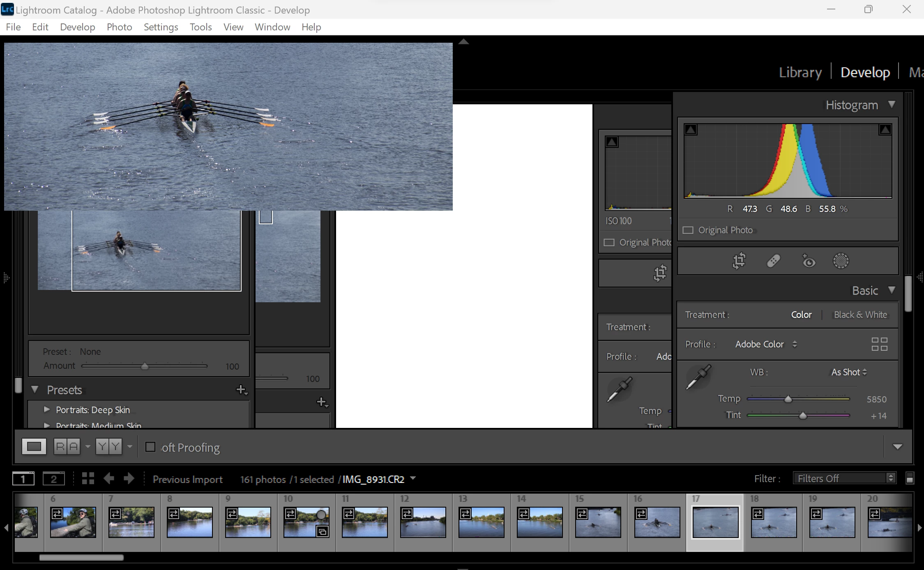Pick the White Balance Selector eyedropper

click(x=698, y=376)
